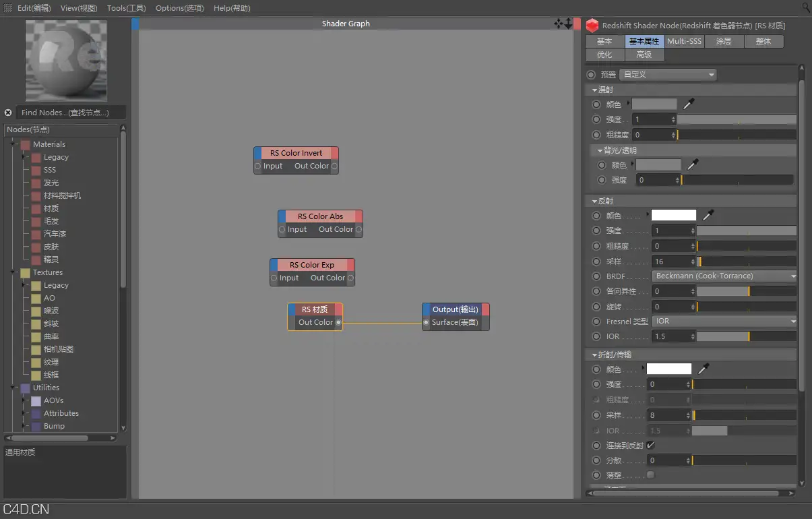812x519 pixels.
Task: Open the Edit(编辑) menu
Action: [34, 8]
